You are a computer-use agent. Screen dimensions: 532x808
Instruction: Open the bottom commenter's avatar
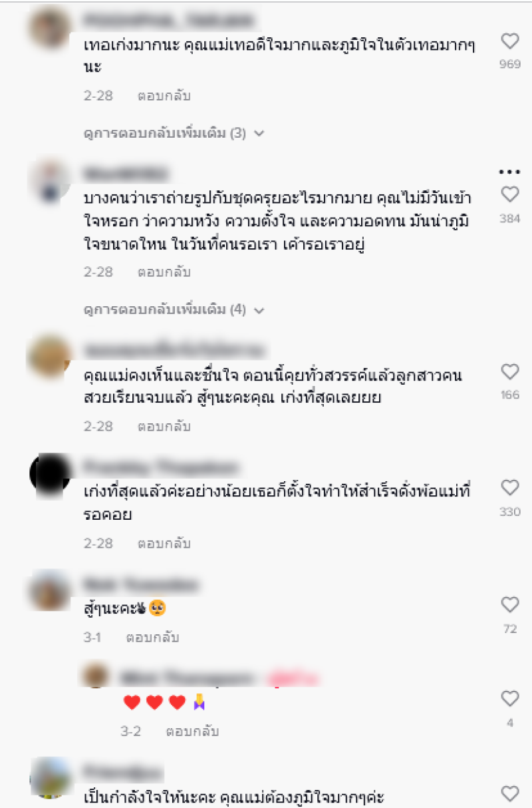tap(51, 777)
